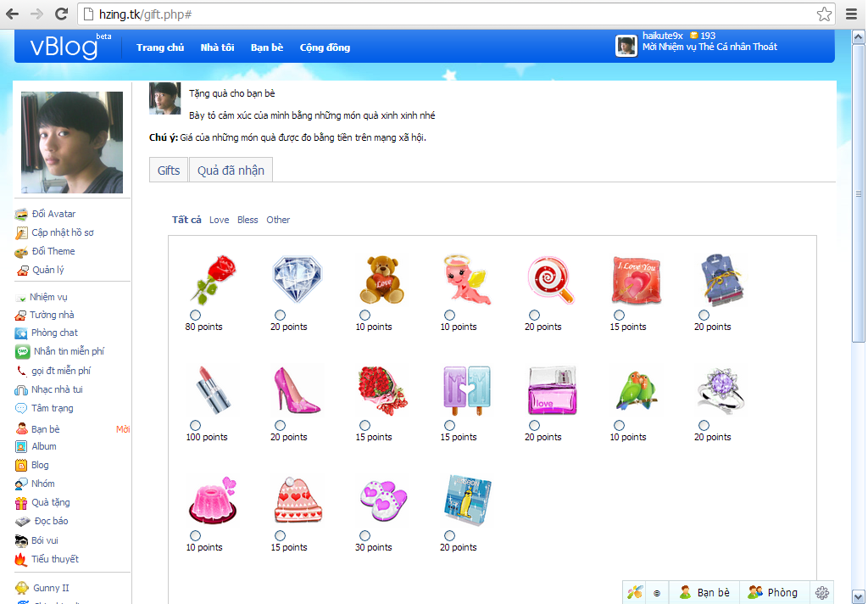Click the large profile photo in sidebar

click(x=72, y=143)
